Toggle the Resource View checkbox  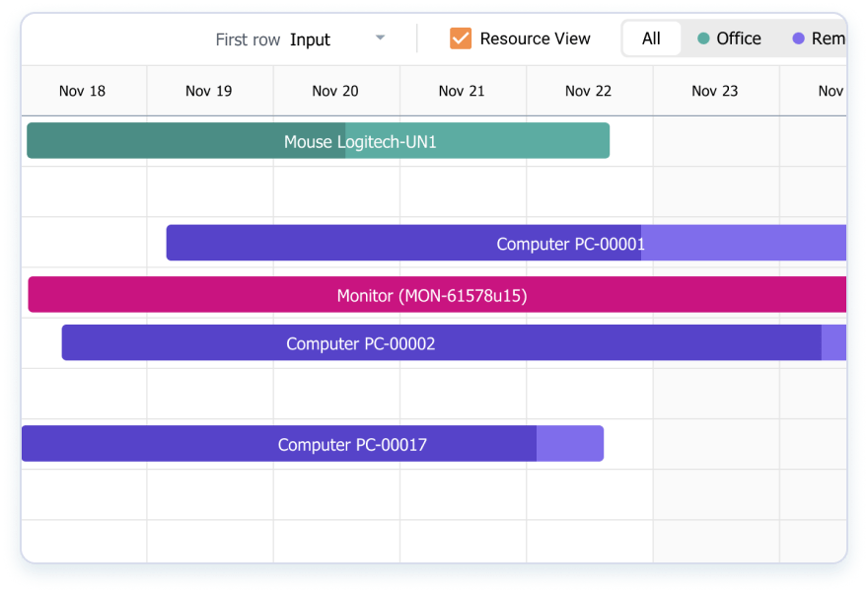pyautogui.click(x=461, y=38)
